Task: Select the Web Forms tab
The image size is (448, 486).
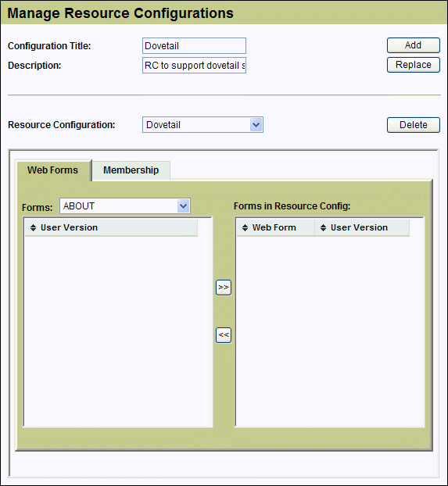Action: 52,170
